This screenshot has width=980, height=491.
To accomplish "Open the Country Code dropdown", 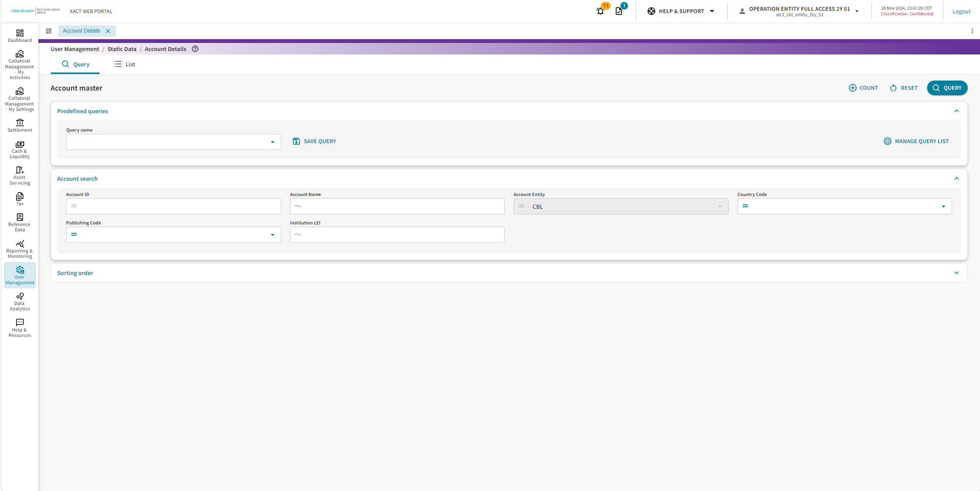I will pos(943,206).
